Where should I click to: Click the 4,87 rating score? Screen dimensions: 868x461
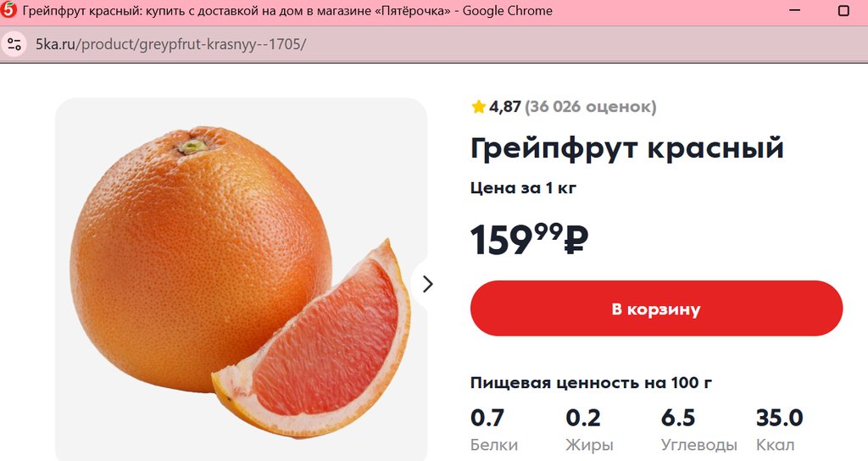pos(505,107)
